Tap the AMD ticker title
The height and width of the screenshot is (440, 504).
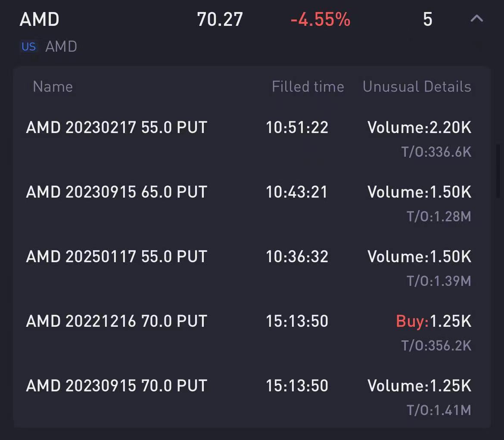tap(40, 19)
